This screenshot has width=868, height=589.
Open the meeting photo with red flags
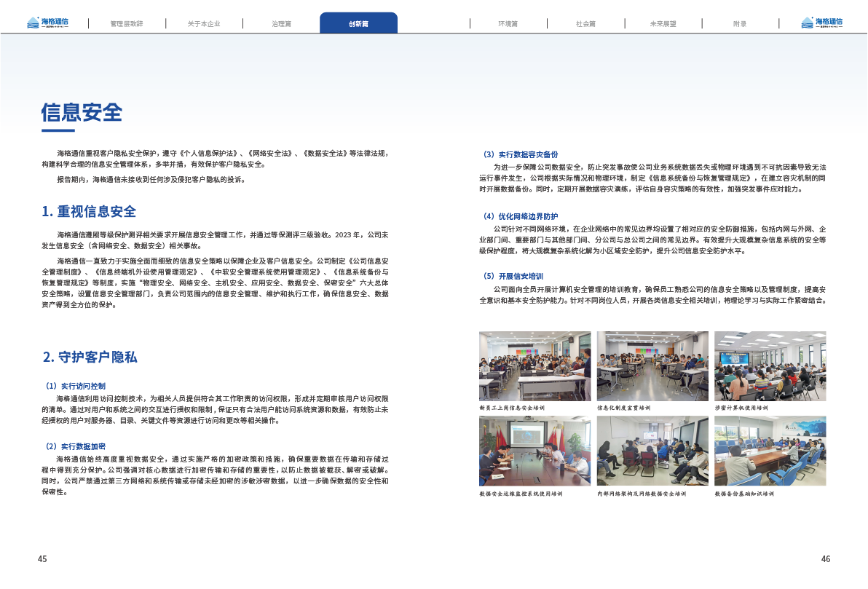[534, 450]
